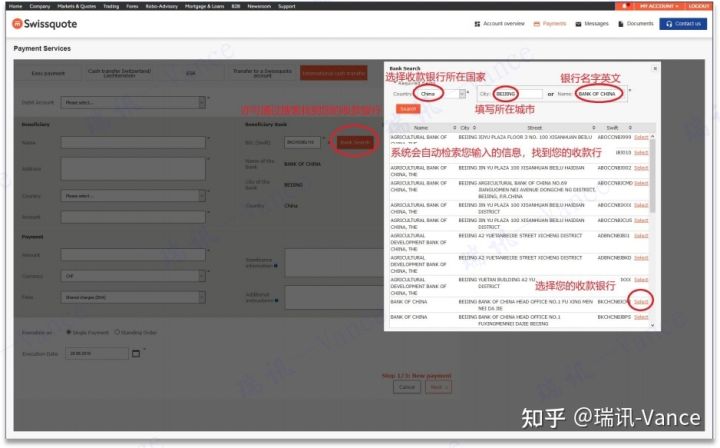Open the Forex menu item

tap(132, 6)
